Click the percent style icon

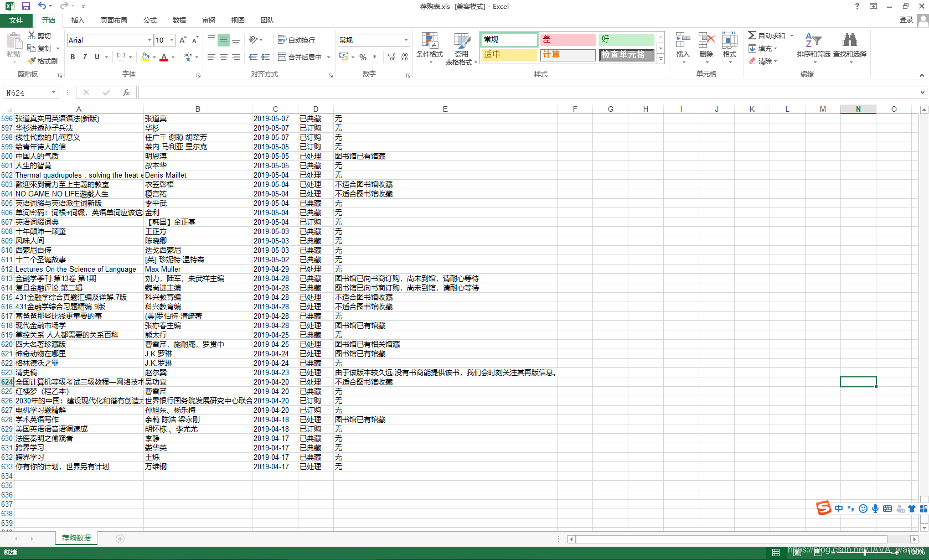click(363, 57)
